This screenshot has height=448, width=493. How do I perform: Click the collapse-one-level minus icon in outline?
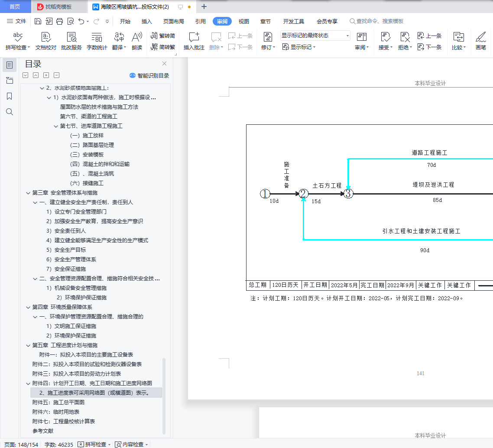(57, 75)
